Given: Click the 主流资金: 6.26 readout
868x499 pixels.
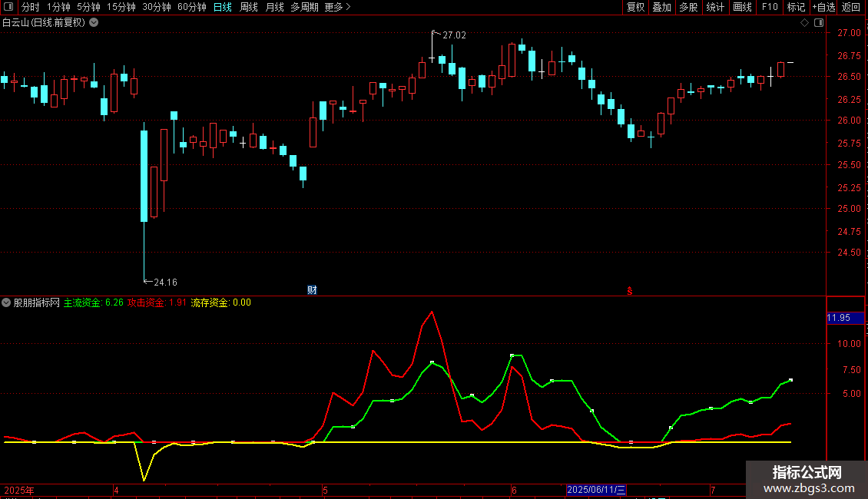Looking at the screenshot, I should 94,302.
